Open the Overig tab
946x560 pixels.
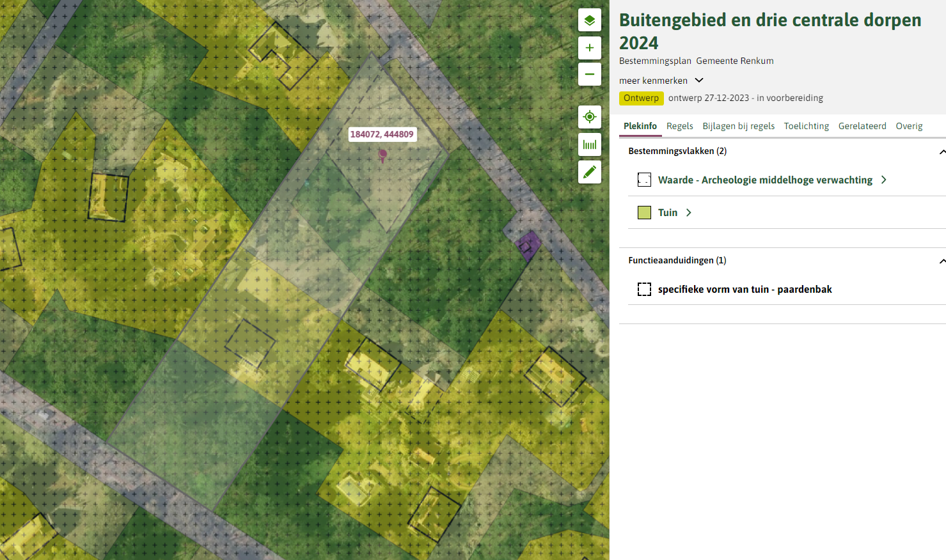tap(909, 126)
